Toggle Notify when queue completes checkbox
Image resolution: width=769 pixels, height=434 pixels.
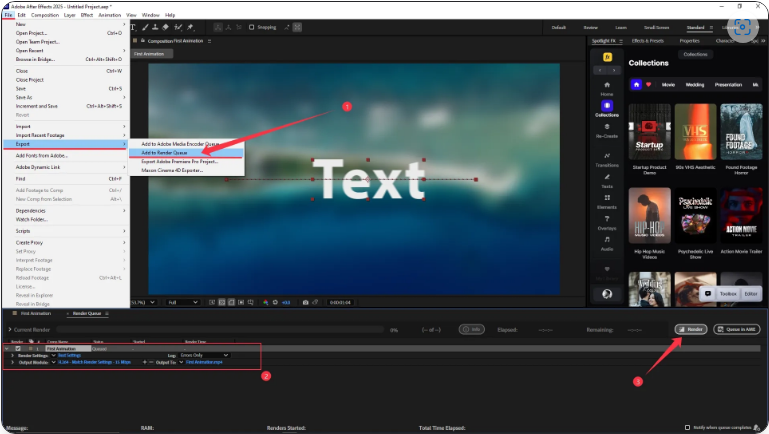pos(687,428)
